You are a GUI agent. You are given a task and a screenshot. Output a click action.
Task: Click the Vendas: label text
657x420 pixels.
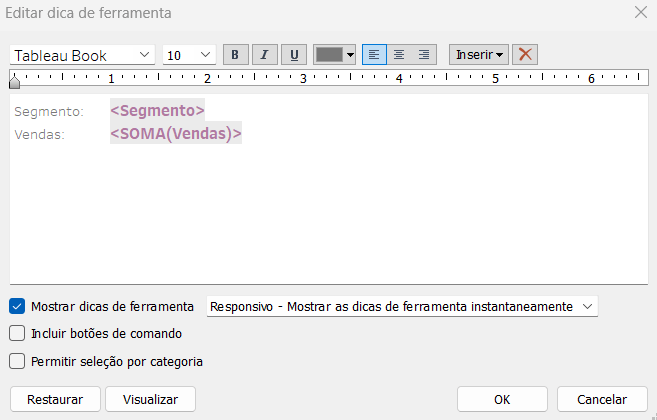(x=40, y=135)
